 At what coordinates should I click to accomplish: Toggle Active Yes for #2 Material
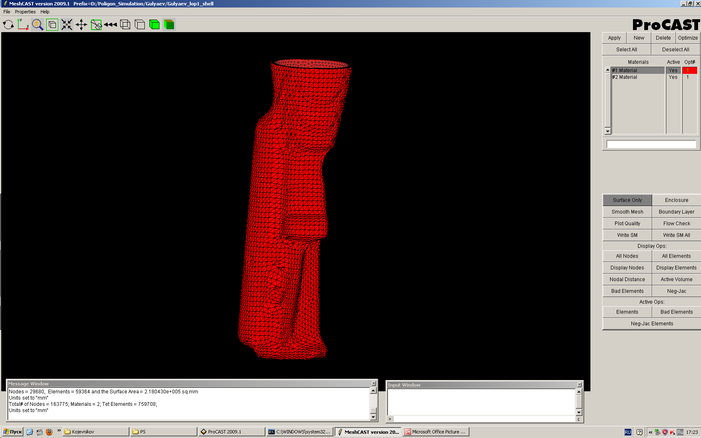[x=673, y=77]
